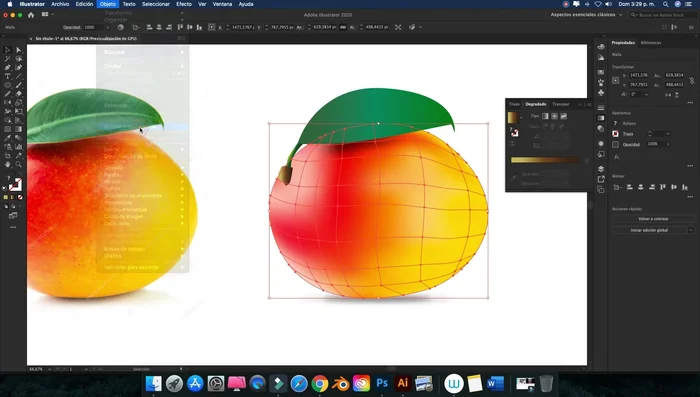Click the gradient slider bar
Viewport: 700px width, 397px height.
pyautogui.click(x=546, y=160)
